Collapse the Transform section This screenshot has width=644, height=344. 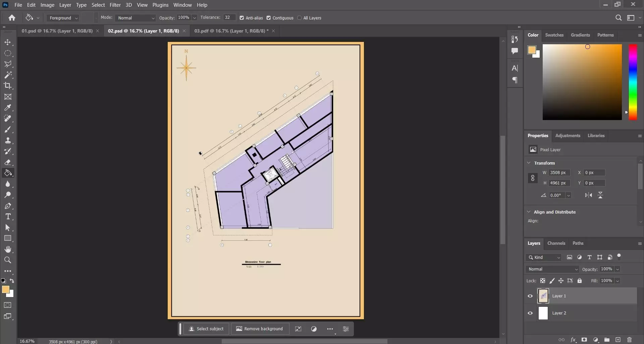coord(529,163)
